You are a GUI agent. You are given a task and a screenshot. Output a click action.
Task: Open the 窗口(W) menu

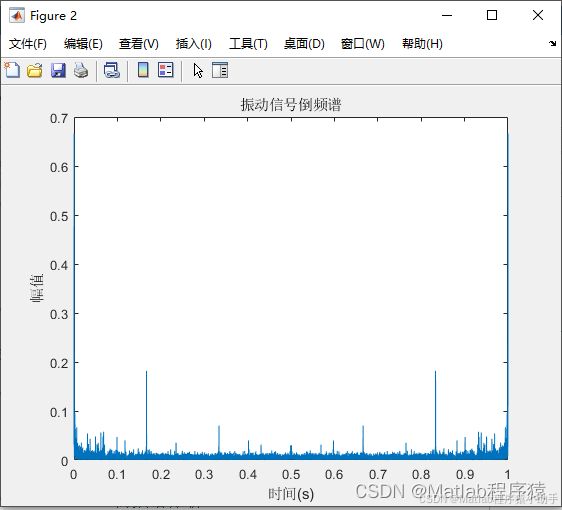tap(363, 44)
